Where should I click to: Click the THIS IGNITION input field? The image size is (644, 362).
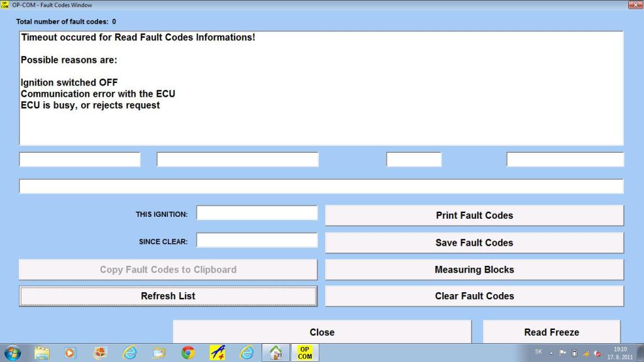pyautogui.click(x=257, y=213)
